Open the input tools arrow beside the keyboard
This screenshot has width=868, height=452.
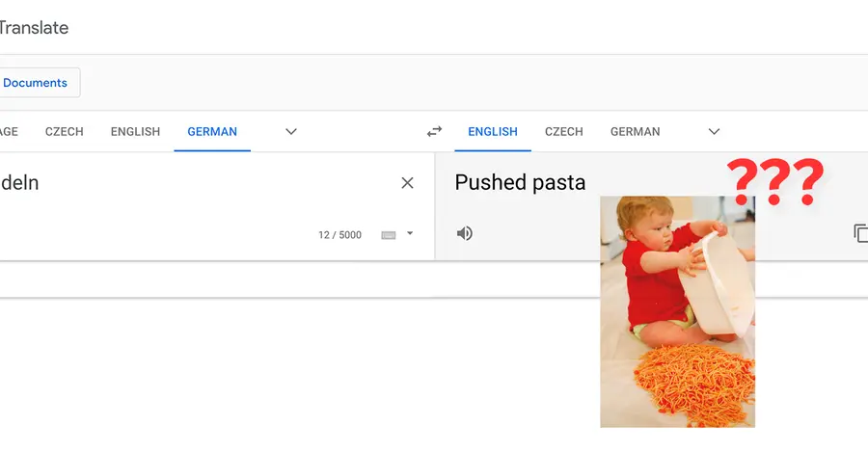[x=410, y=233]
